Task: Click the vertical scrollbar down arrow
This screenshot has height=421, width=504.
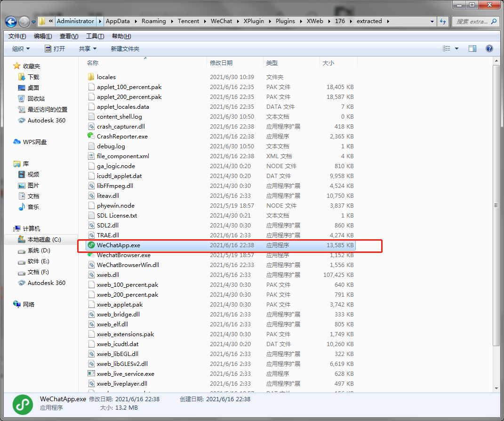Action: pyautogui.click(x=496, y=388)
